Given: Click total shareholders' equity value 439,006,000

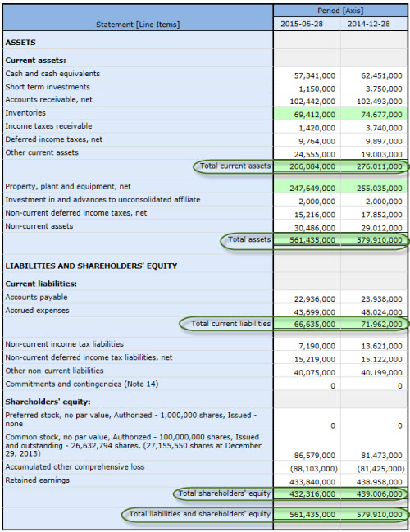Looking at the screenshot, I should [380, 494].
